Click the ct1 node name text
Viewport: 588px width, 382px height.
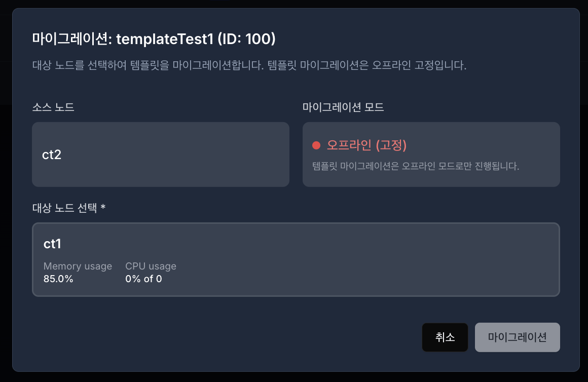coord(52,244)
